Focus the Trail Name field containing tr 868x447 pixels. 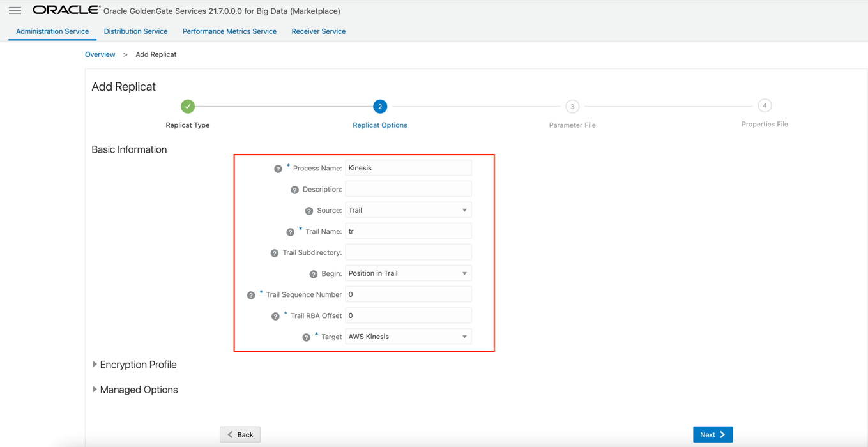click(x=408, y=231)
